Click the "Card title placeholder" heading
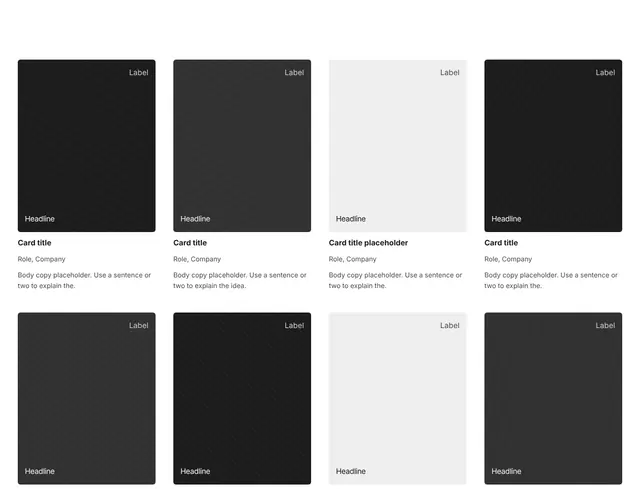 [x=368, y=243]
